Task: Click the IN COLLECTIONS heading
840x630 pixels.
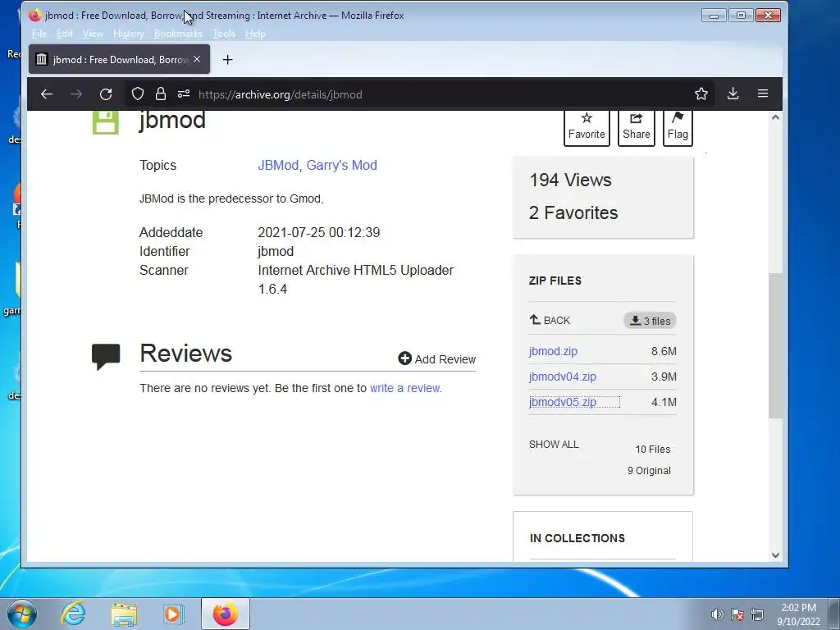Action: tap(577, 538)
